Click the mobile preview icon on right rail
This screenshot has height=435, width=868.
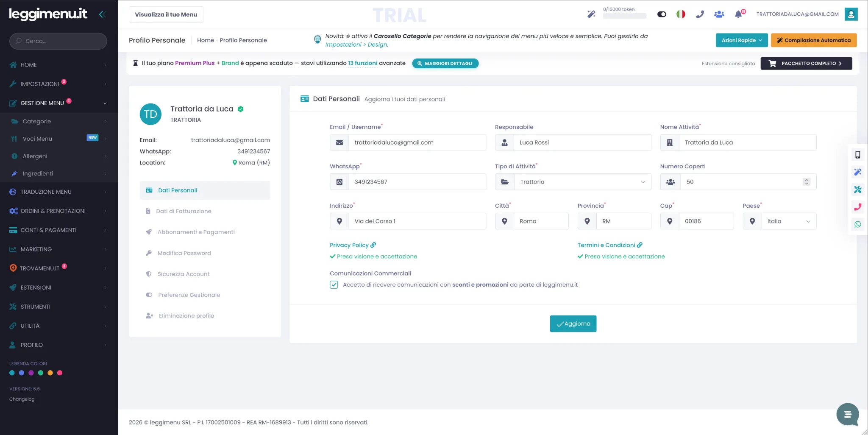pos(857,155)
